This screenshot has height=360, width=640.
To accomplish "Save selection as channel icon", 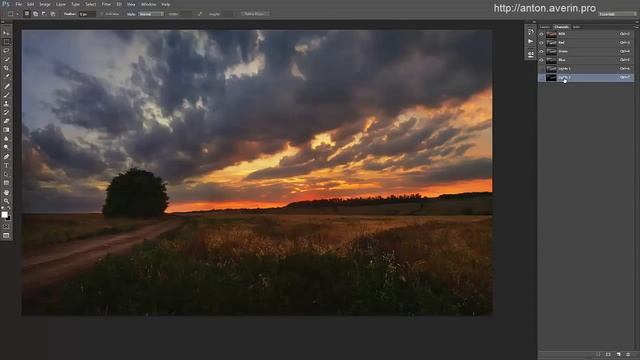I will [x=608, y=354].
